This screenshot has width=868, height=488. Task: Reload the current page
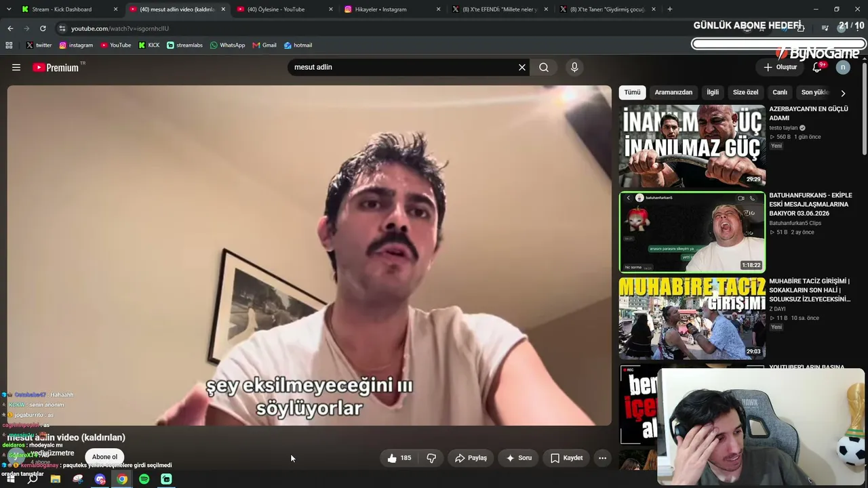pos(43,28)
